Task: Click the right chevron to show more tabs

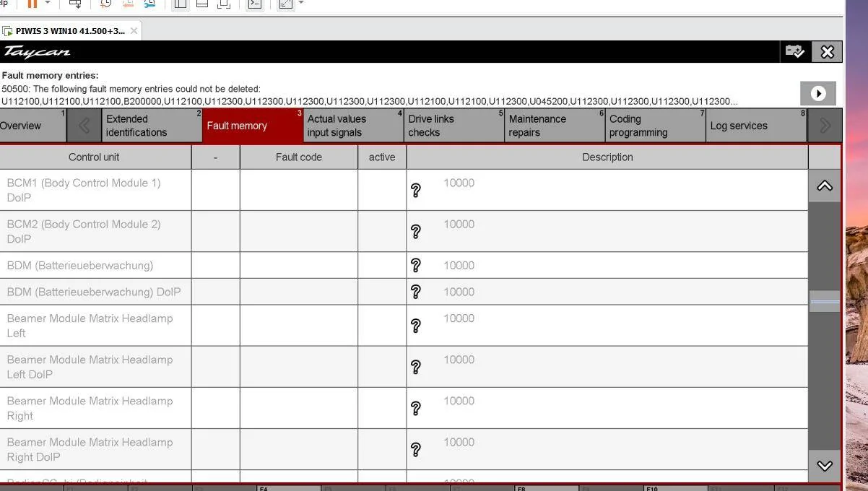Action: [825, 126]
